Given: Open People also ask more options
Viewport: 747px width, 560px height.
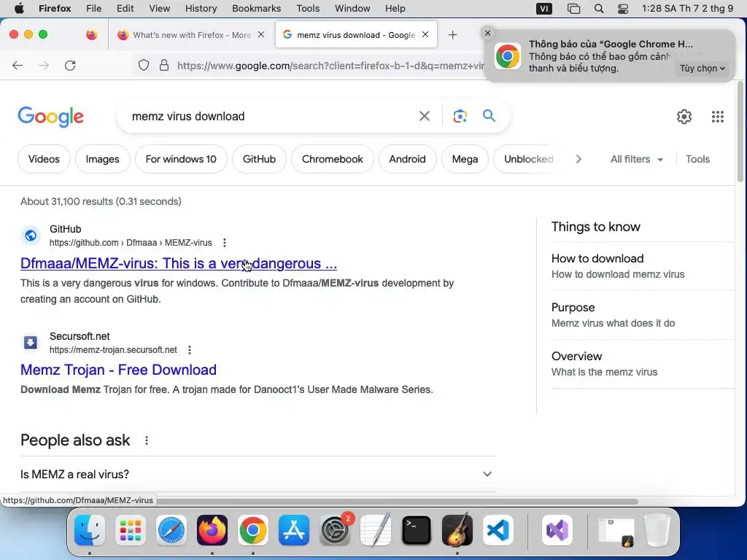Looking at the screenshot, I should [146, 440].
